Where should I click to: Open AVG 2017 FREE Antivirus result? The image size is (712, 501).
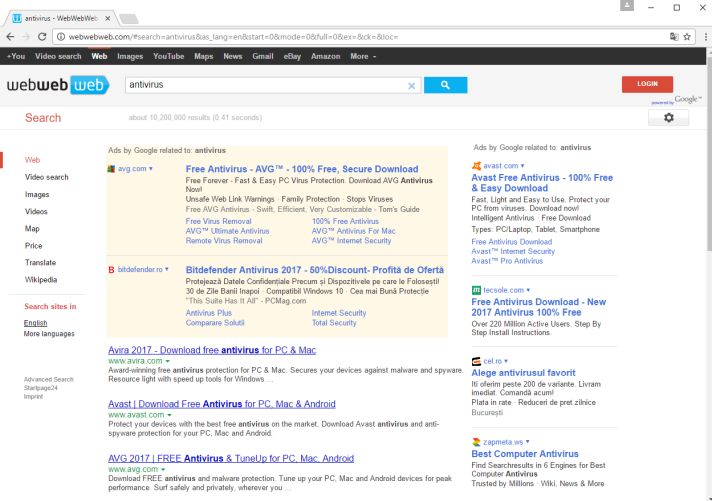(231, 458)
